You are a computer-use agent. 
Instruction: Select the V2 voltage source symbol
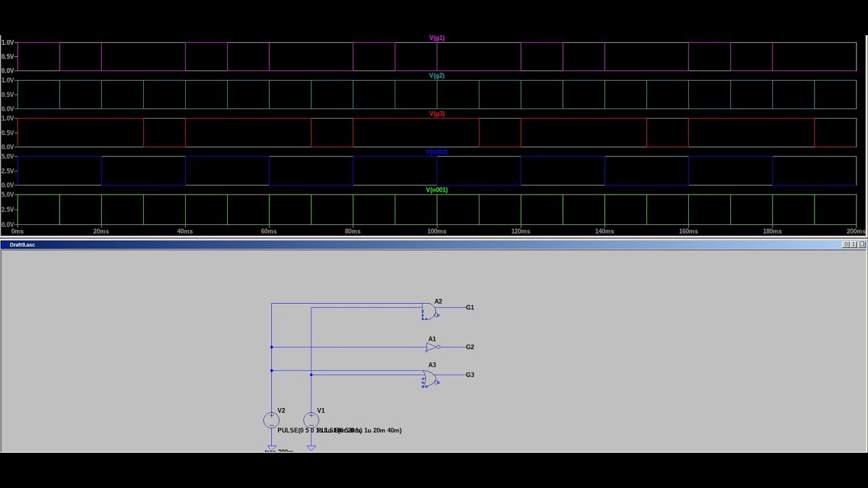pyautogui.click(x=271, y=420)
